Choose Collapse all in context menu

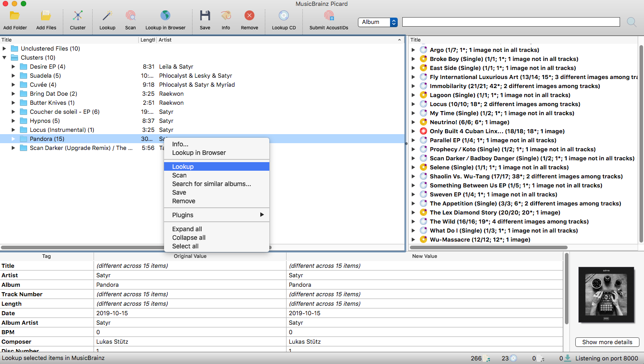click(216, 238)
